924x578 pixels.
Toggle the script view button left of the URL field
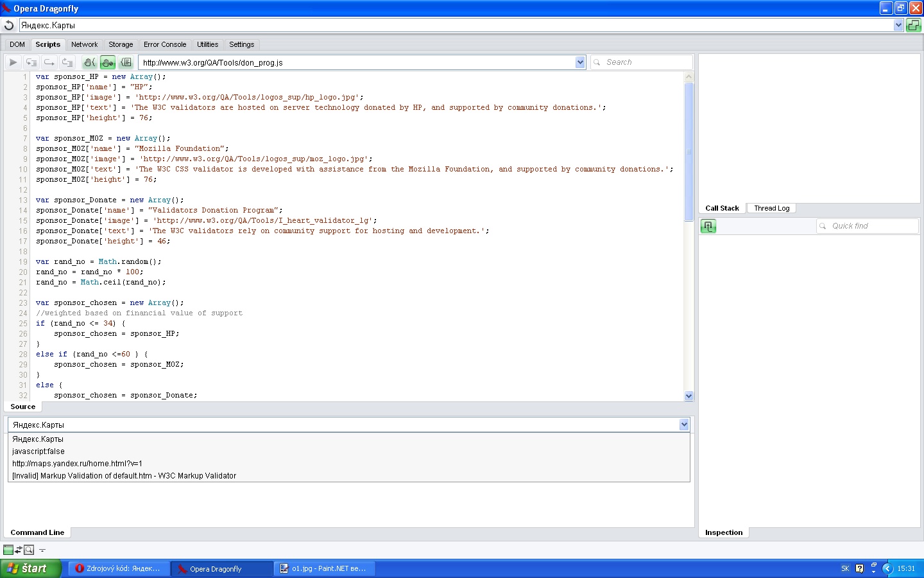click(126, 62)
